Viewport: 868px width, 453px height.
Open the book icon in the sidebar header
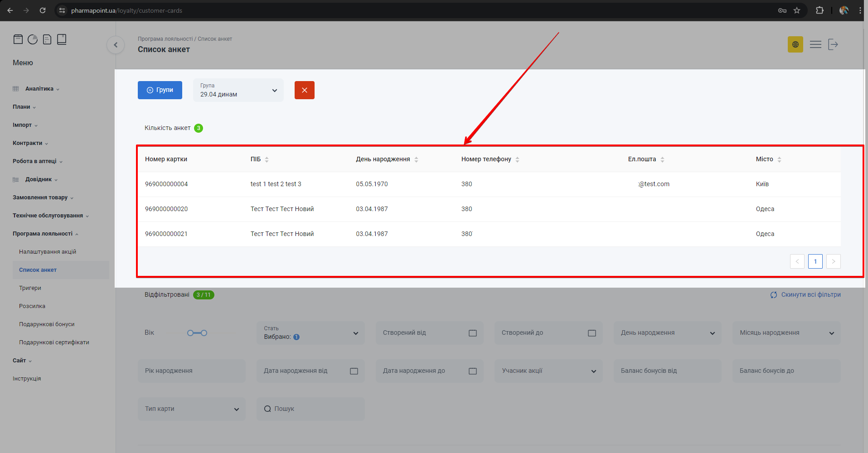[x=62, y=39]
